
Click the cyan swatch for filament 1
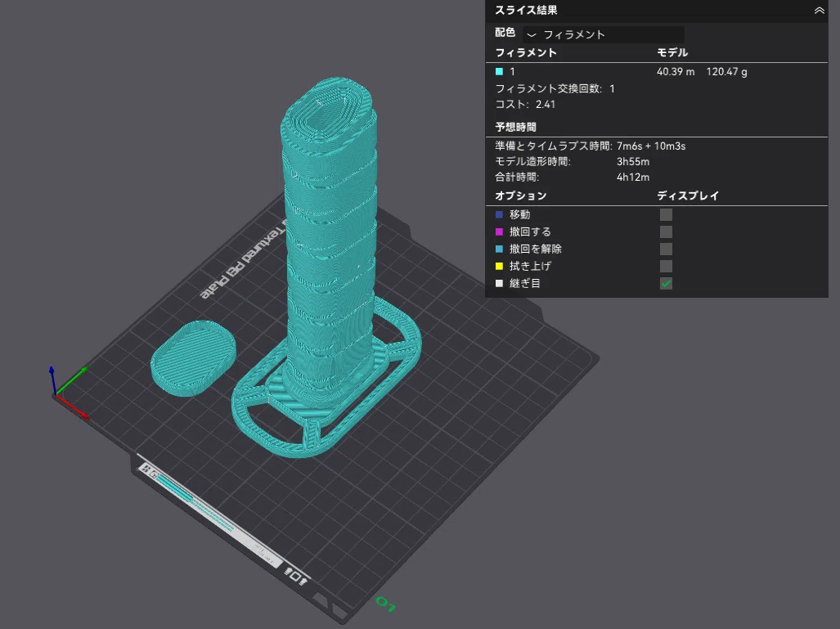click(499, 71)
